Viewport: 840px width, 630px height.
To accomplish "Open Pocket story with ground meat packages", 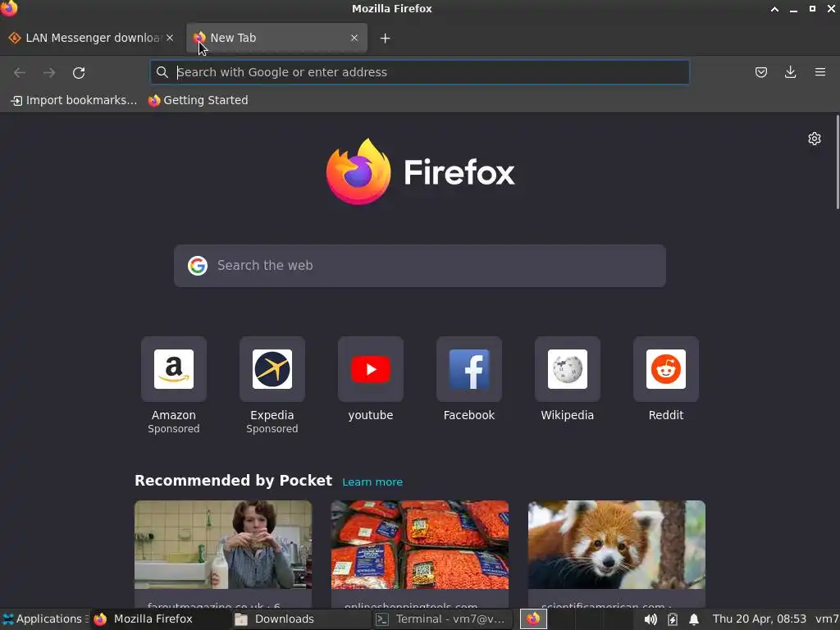I will pos(419,555).
